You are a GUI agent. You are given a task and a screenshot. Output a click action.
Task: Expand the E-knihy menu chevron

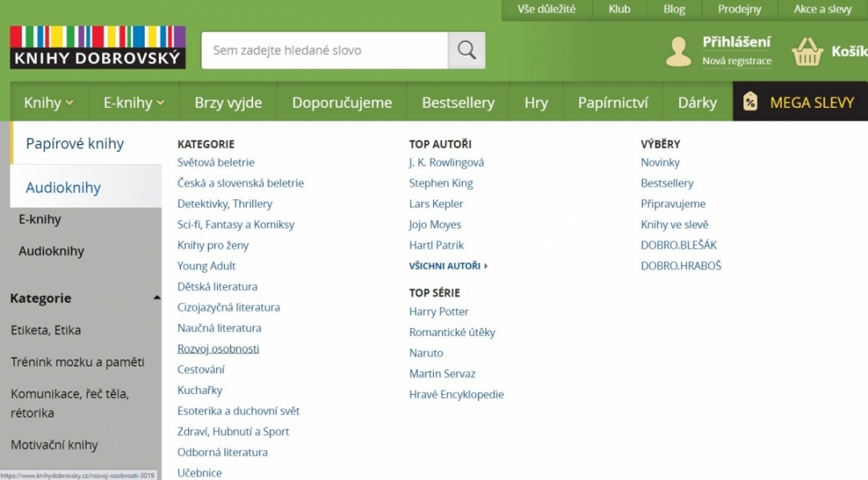[x=160, y=103]
